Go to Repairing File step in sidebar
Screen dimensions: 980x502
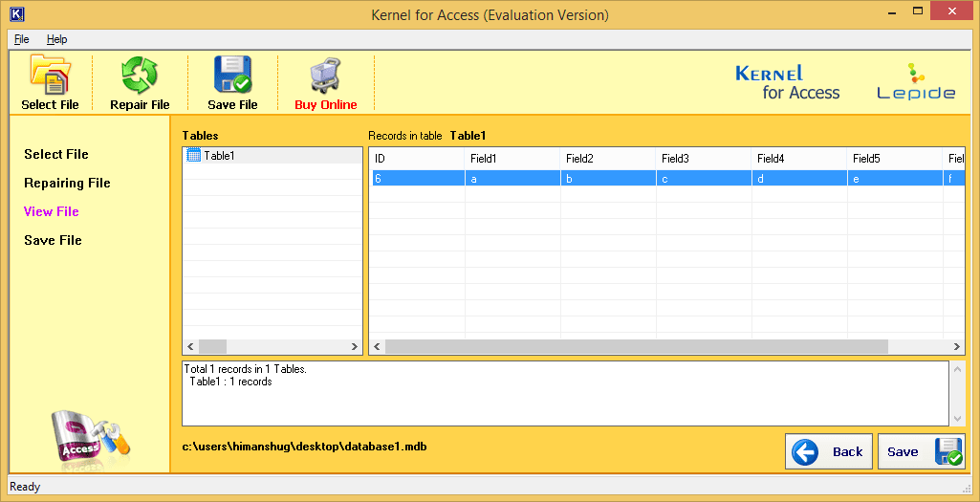point(67,184)
